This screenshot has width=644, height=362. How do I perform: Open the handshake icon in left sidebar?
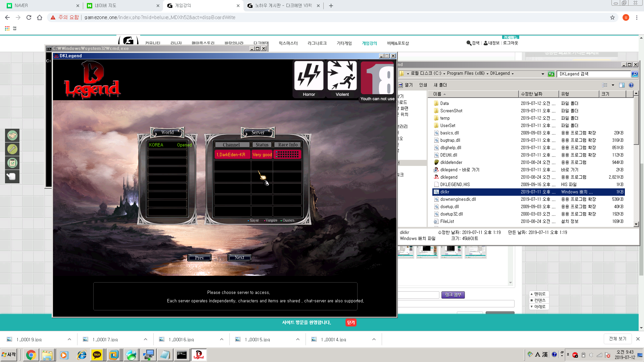[x=12, y=135]
